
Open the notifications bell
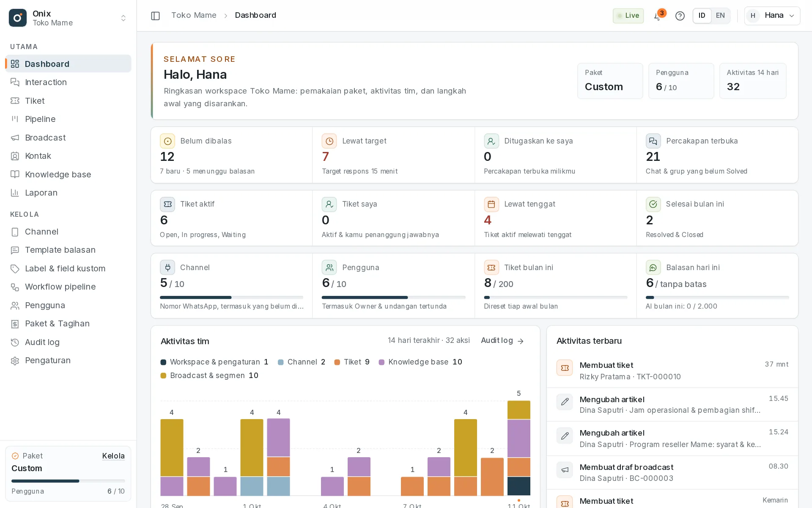[658, 16]
